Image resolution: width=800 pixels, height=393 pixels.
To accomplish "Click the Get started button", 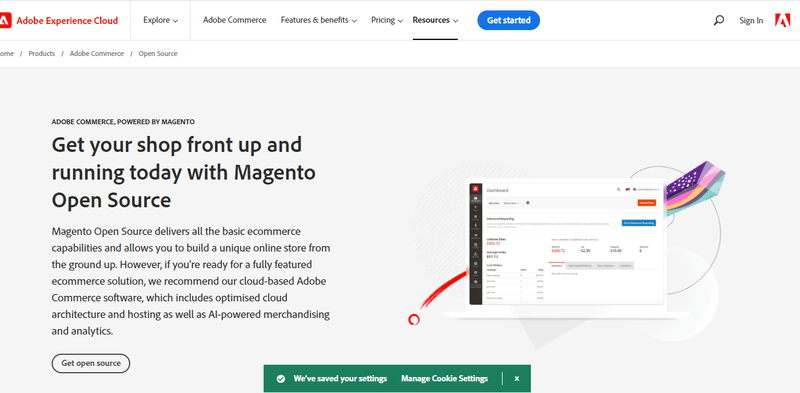I will tap(509, 20).
